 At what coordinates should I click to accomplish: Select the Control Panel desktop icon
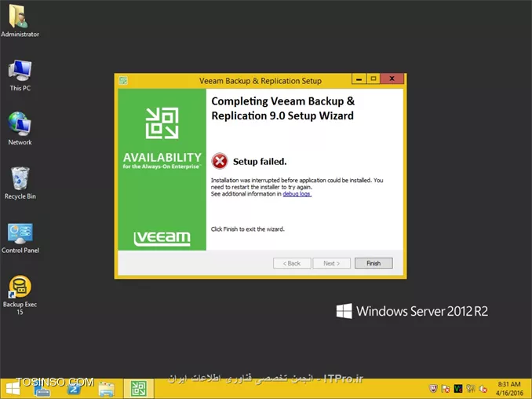(x=20, y=238)
